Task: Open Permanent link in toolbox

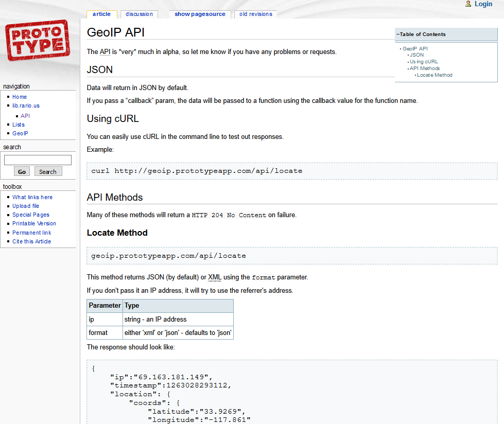Action: point(32,233)
